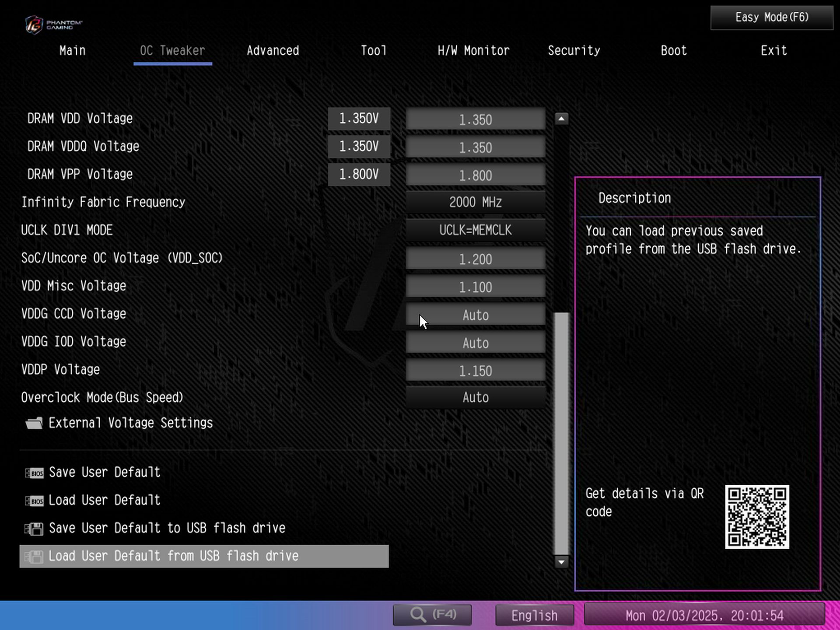This screenshot has height=630, width=840.
Task: Click the magnifier search (F4) icon
Action: click(x=418, y=615)
